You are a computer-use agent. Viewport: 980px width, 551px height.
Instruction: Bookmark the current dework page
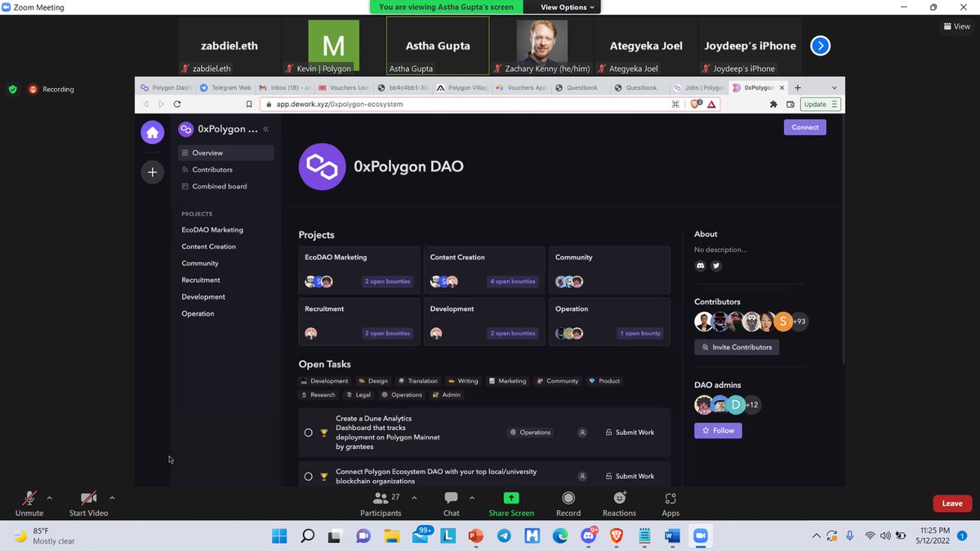[x=249, y=104]
